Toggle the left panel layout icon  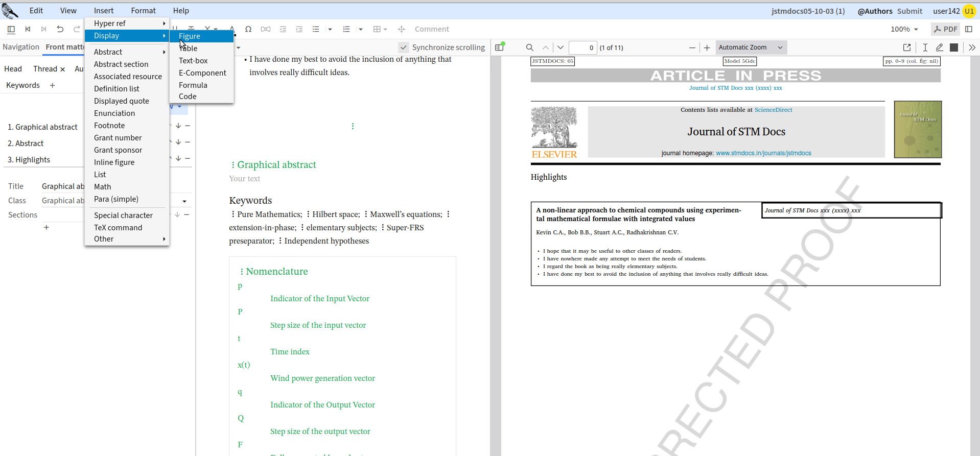tap(11, 29)
